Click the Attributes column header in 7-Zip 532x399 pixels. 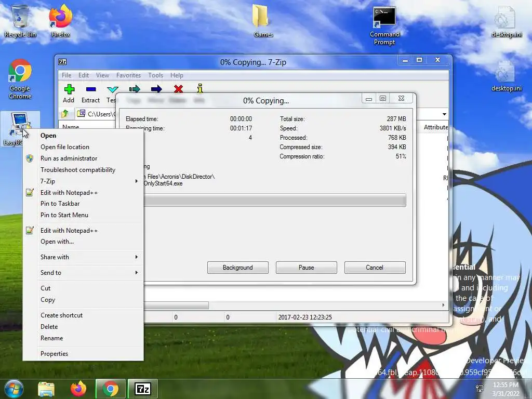[436, 127]
